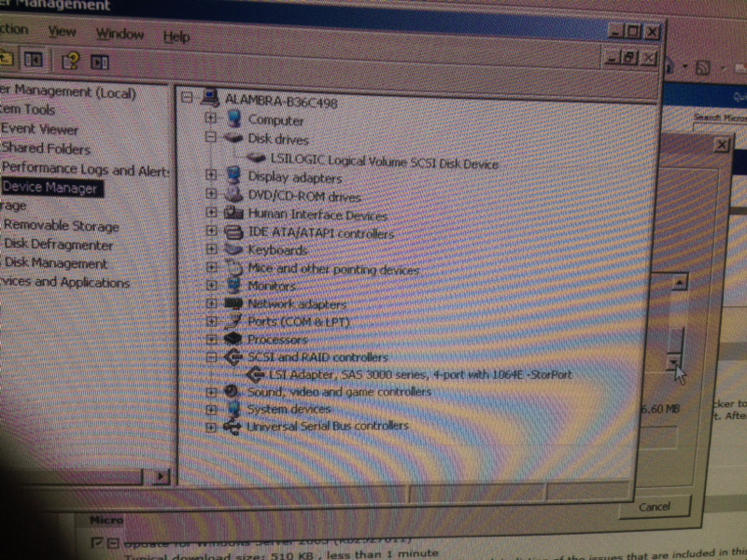Click the Processors category icon
747x560 pixels.
point(233,339)
